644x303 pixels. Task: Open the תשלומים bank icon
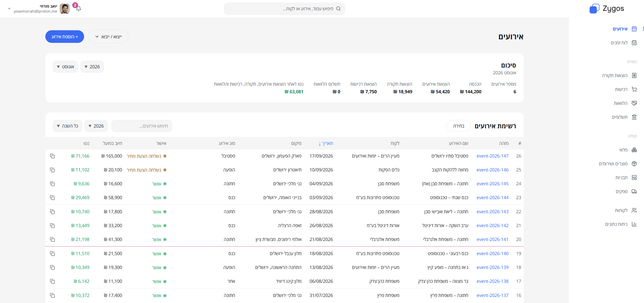tap(634, 117)
